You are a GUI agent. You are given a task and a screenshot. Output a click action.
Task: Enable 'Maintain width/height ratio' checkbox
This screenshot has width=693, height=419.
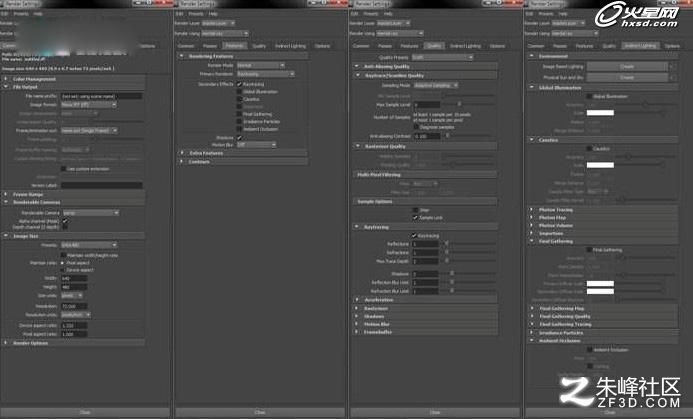pyautogui.click(x=63, y=255)
